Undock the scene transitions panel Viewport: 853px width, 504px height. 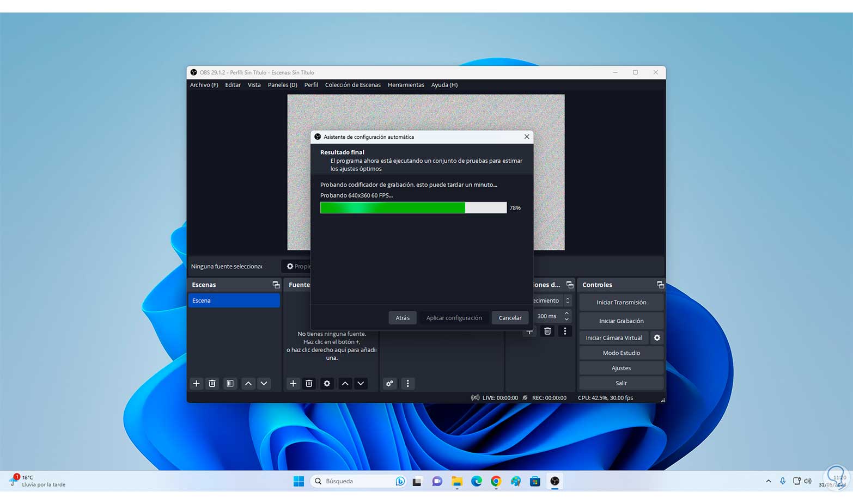[x=570, y=285]
